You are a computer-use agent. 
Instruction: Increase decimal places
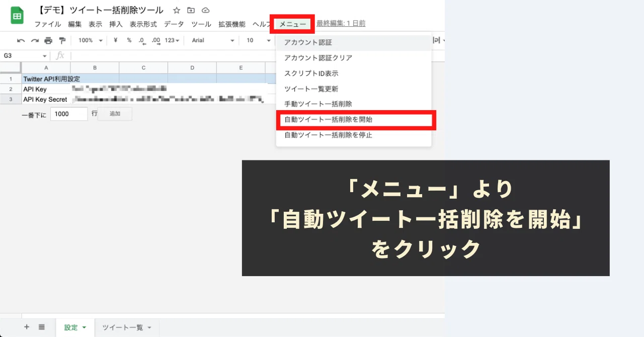coord(156,40)
